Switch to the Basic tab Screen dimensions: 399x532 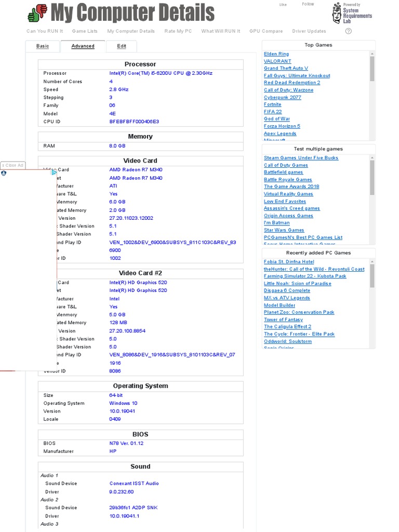click(x=43, y=46)
